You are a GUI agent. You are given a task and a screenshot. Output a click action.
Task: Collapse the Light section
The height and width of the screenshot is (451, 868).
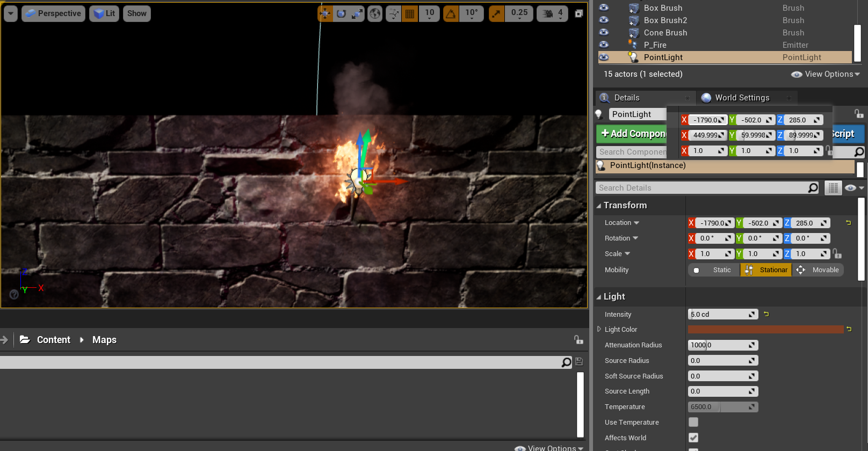point(599,297)
